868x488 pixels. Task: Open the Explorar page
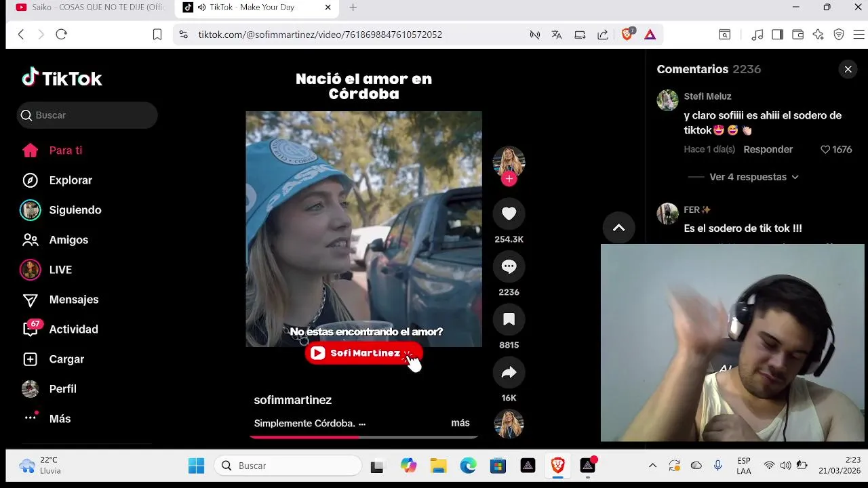click(x=71, y=180)
